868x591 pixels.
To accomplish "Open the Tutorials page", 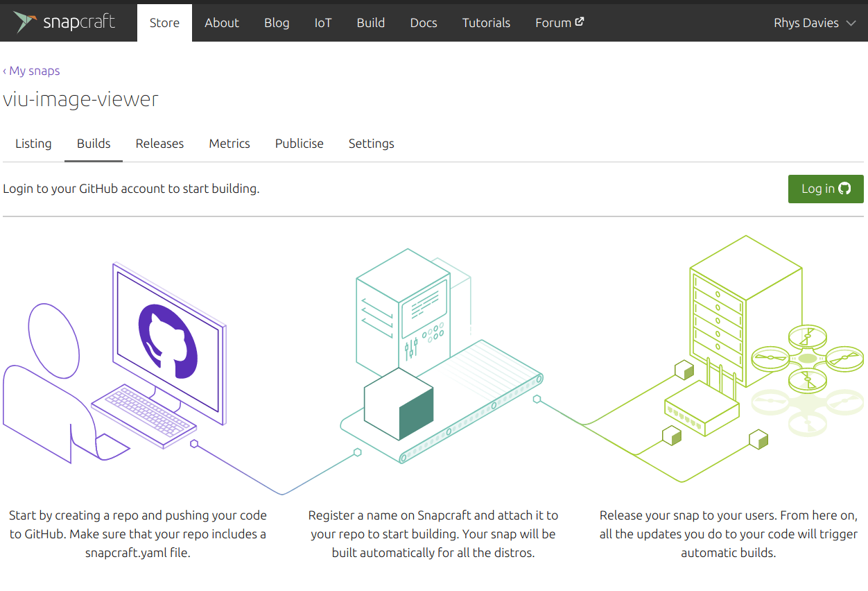I will tap(486, 23).
